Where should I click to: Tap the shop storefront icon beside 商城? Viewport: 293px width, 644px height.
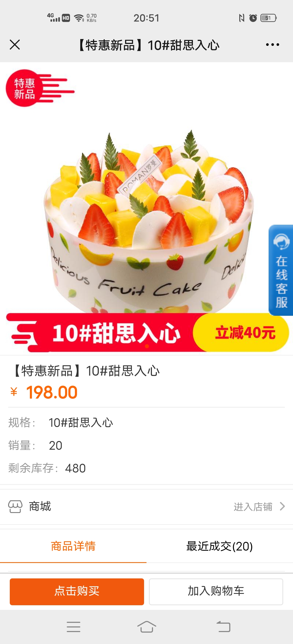(x=15, y=506)
